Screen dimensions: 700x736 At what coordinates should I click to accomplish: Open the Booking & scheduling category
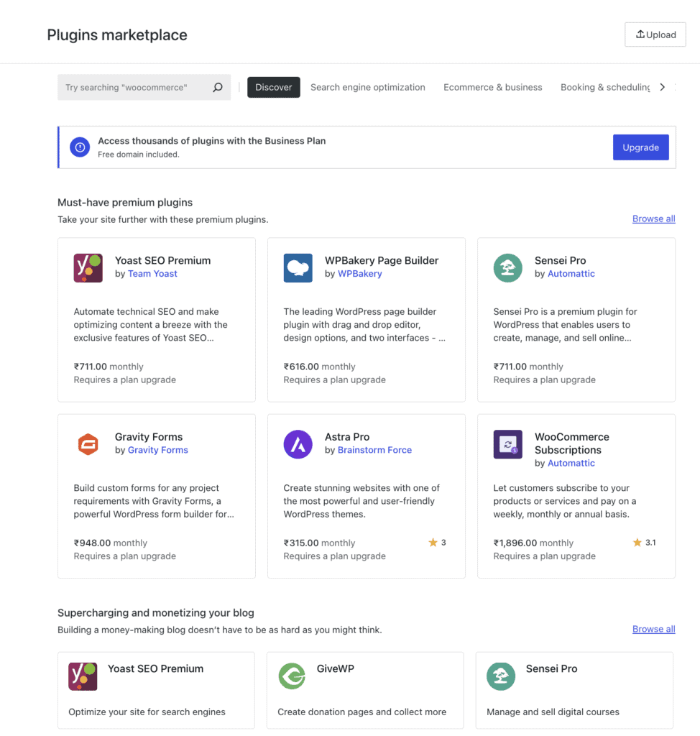[605, 87]
